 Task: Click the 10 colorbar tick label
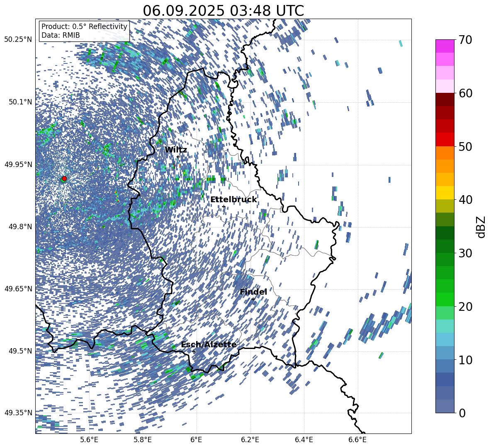tap(465, 360)
